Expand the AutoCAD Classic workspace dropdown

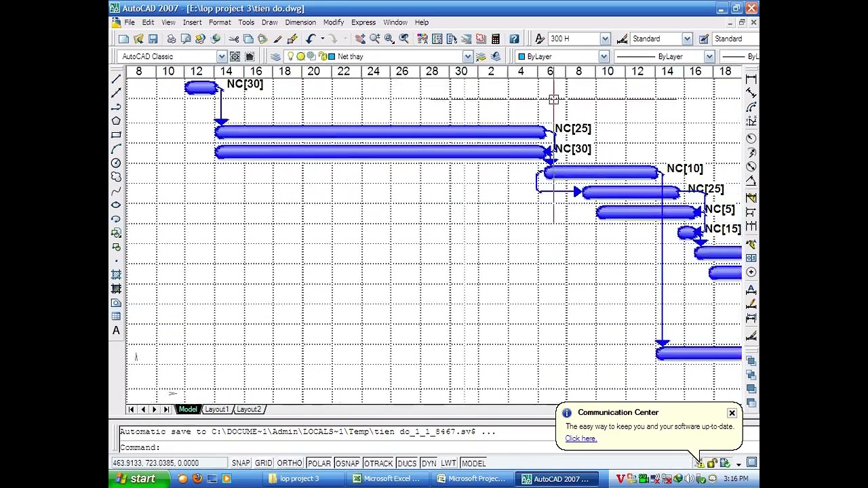pyautogui.click(x=221, y=56)
